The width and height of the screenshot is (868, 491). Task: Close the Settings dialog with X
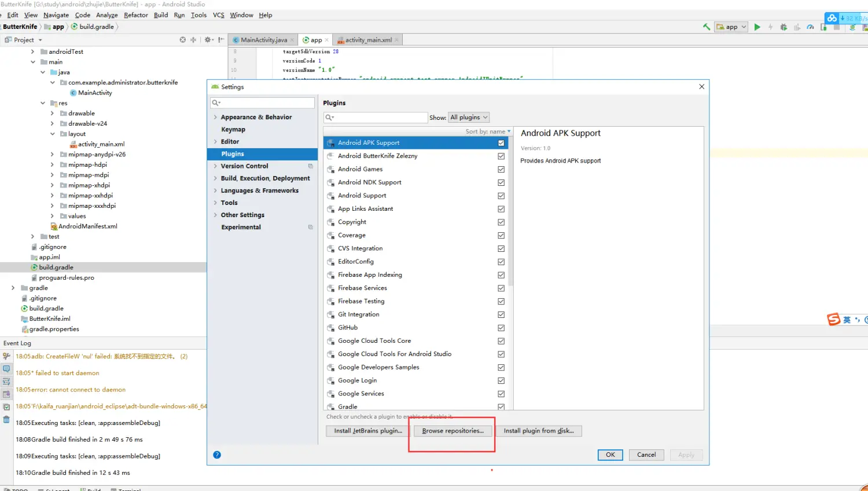pyautogui.click(x=701, y=87)
